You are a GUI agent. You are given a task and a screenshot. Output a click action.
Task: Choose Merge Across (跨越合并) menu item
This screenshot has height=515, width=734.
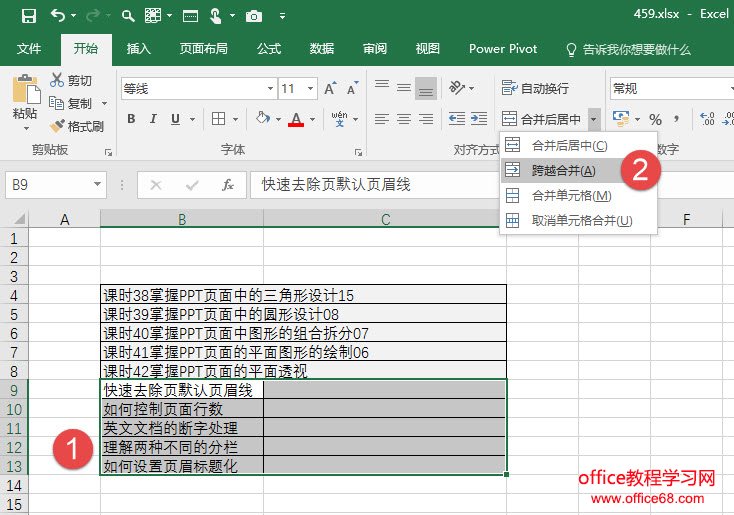[563, 170]
